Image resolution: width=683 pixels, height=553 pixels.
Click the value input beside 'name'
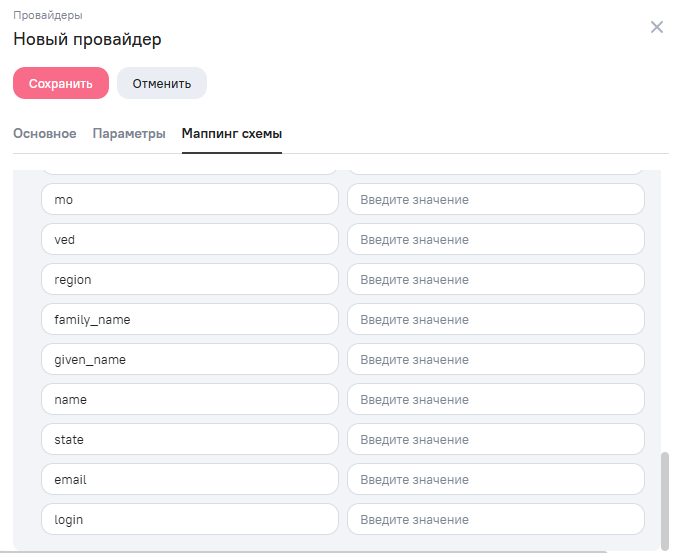click(x=495, y=400)
